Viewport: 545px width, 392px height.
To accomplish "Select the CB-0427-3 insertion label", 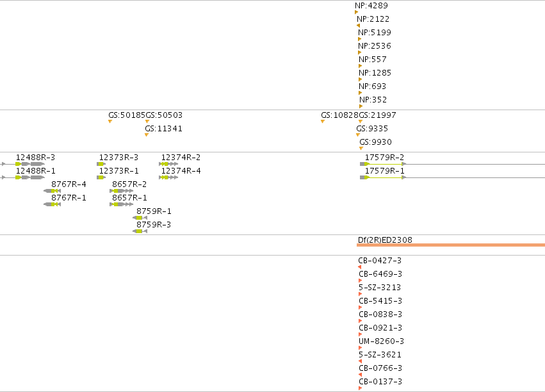I will [380, 261].
